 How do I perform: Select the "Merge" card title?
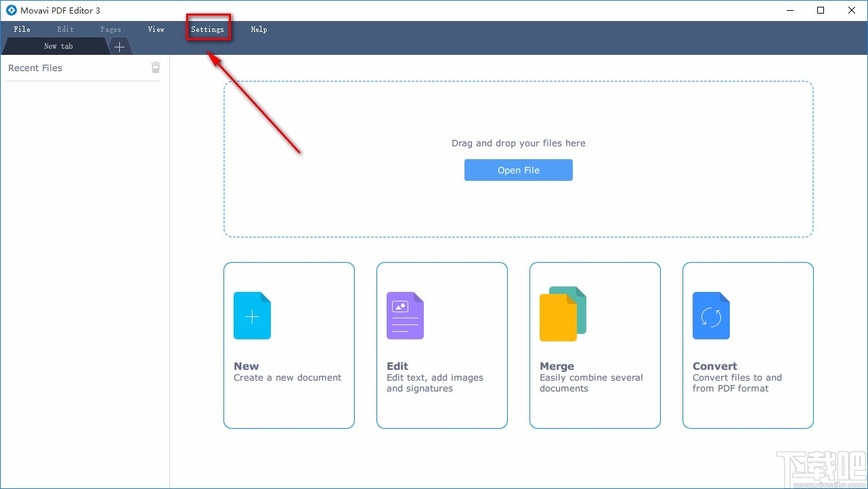click(x=557, y=366)
